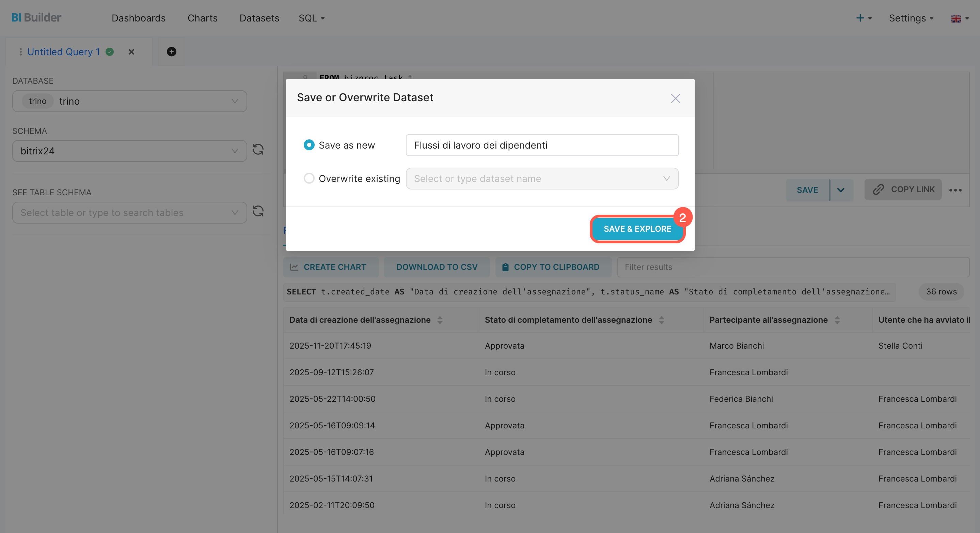Viewport: 980px width, 533px height.
Task: Click the dataset name input field
Action: [542, 145]
